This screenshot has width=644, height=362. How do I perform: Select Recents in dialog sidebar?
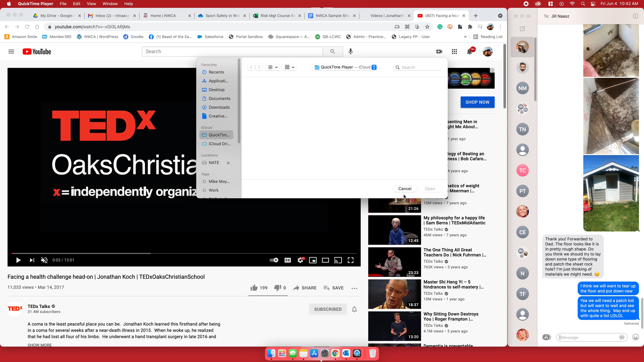[x=216, y=72]
